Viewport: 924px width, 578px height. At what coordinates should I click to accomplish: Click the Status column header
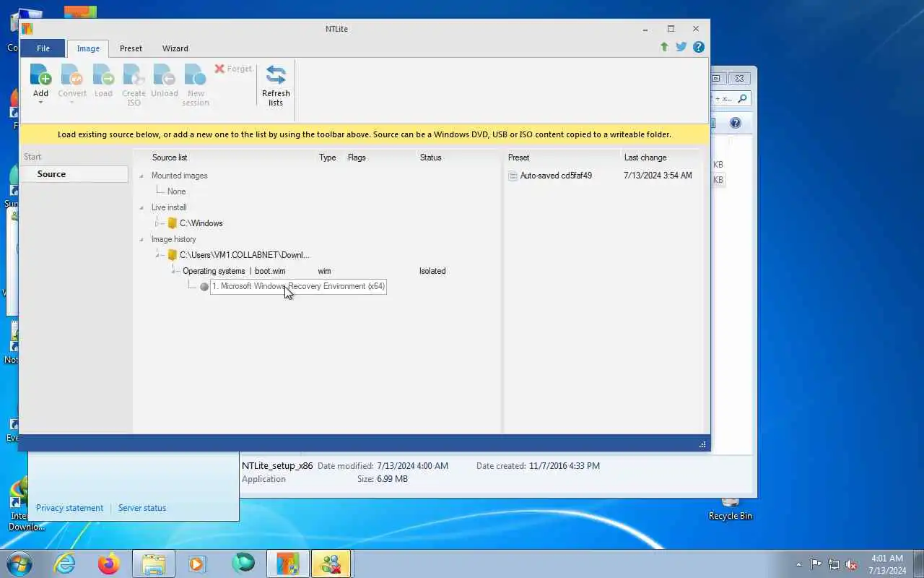[x=430, y=158]
